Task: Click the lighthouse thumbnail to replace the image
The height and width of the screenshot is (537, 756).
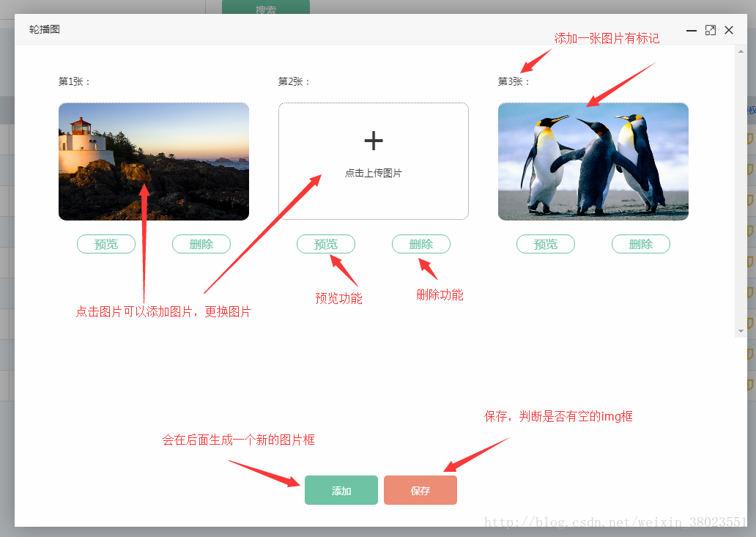Action: [153, 161]
